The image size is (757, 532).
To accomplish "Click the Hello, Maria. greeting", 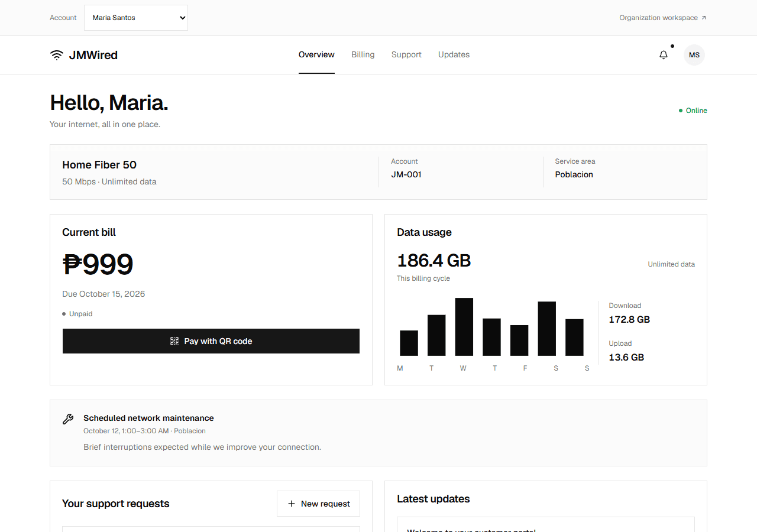I will pyautogui.click(x=109, y=103).
